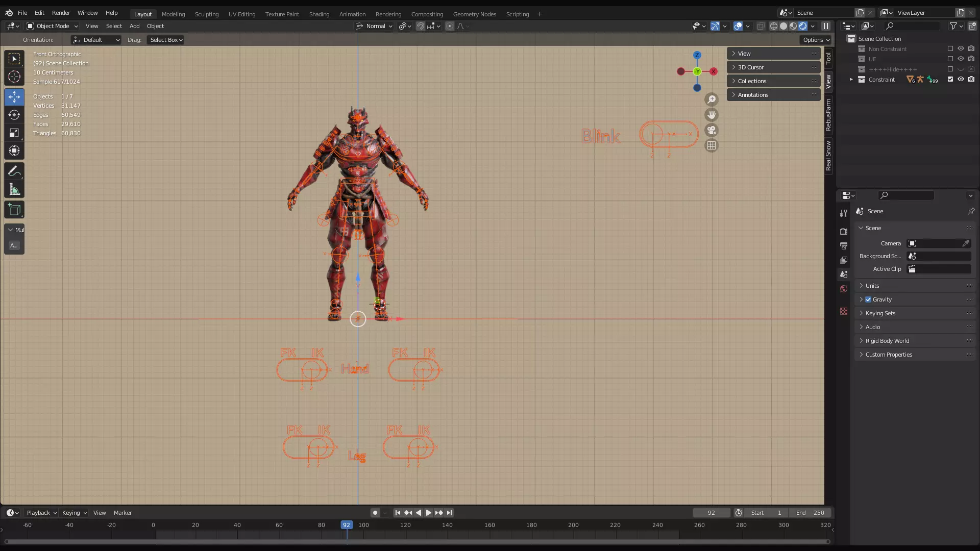Jump to next keyframe
The height and width of the screenshot is (551, 980).
click(x=439, y=513)
